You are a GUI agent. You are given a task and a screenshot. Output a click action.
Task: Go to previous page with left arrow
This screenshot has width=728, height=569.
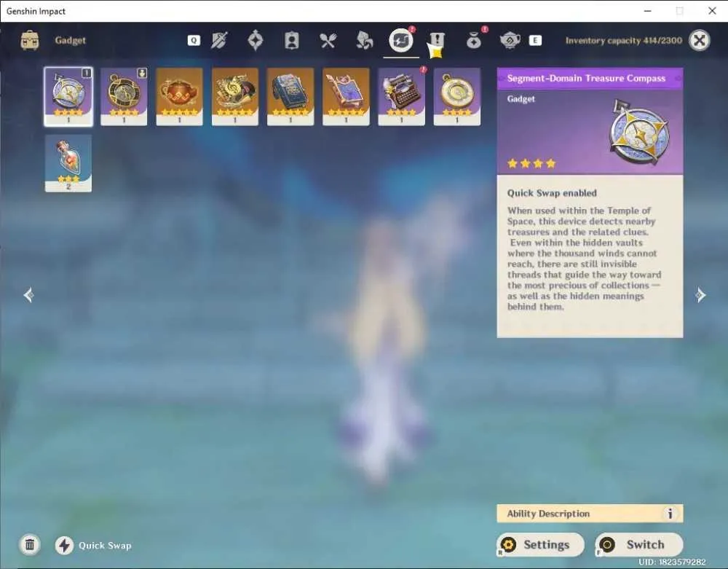[x=29, y=295]
